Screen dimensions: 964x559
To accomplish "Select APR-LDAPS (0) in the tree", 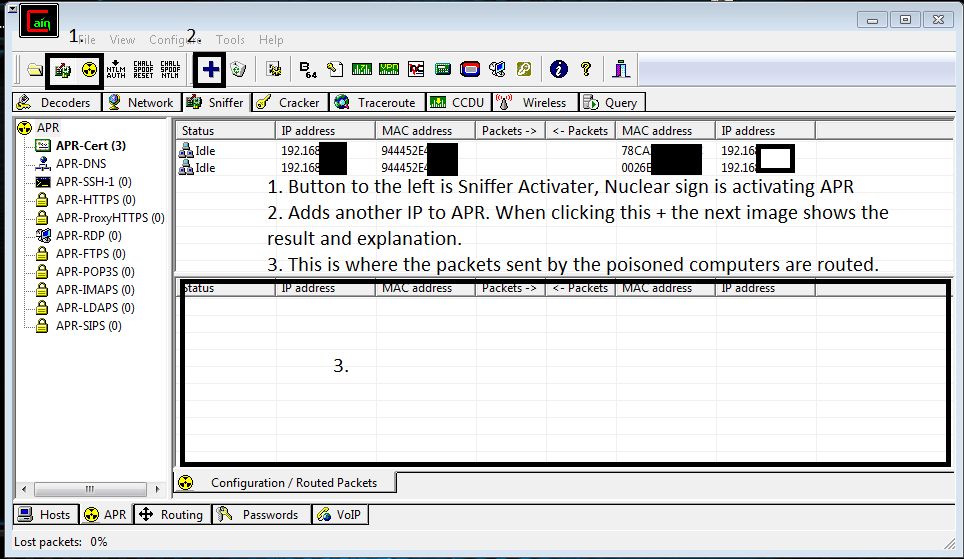I will coord(95,307).
